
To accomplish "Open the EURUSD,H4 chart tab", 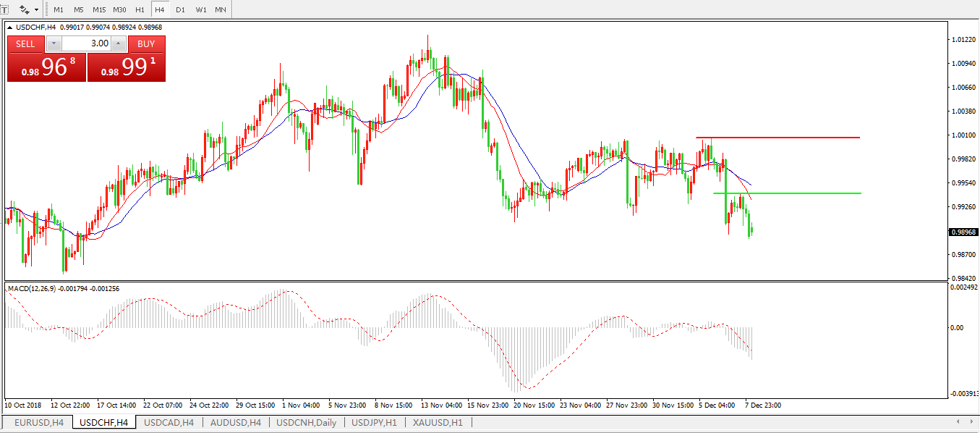I will click(x=39, y=422).
